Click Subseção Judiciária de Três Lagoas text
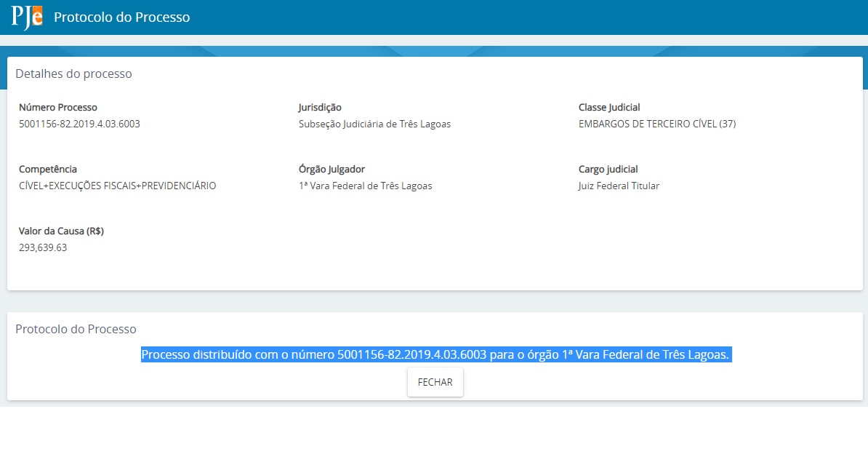Screen dimensions: 868x457 click(374, 124)
